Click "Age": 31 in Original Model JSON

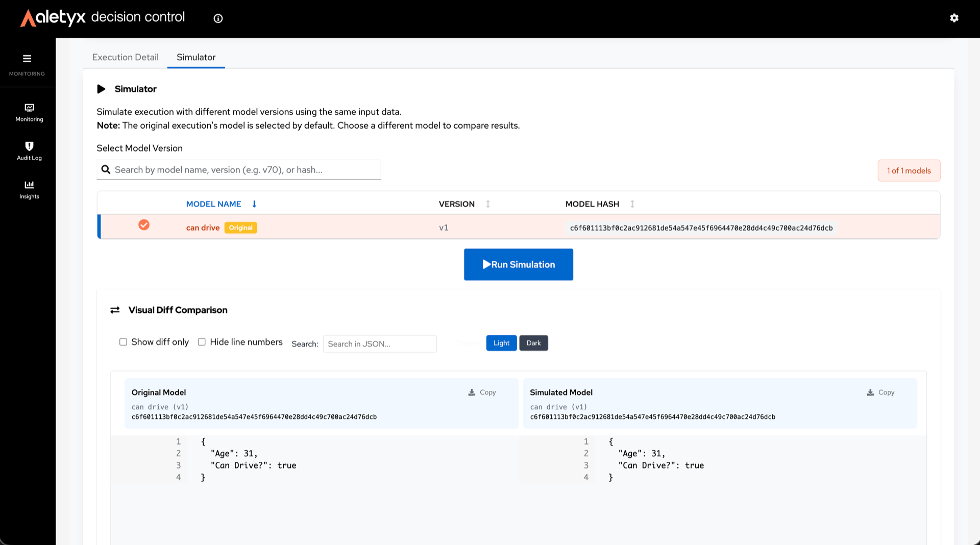click(234, 454)
